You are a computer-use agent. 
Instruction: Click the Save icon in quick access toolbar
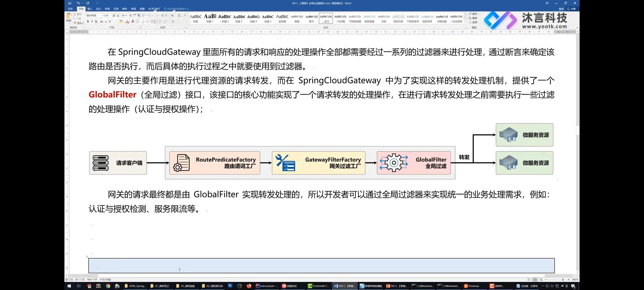pyautogui.click(x=69, y=3)
